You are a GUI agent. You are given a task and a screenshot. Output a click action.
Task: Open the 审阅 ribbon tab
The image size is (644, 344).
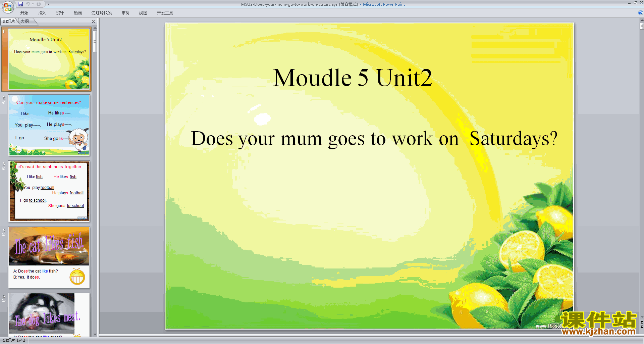(125, 13)
